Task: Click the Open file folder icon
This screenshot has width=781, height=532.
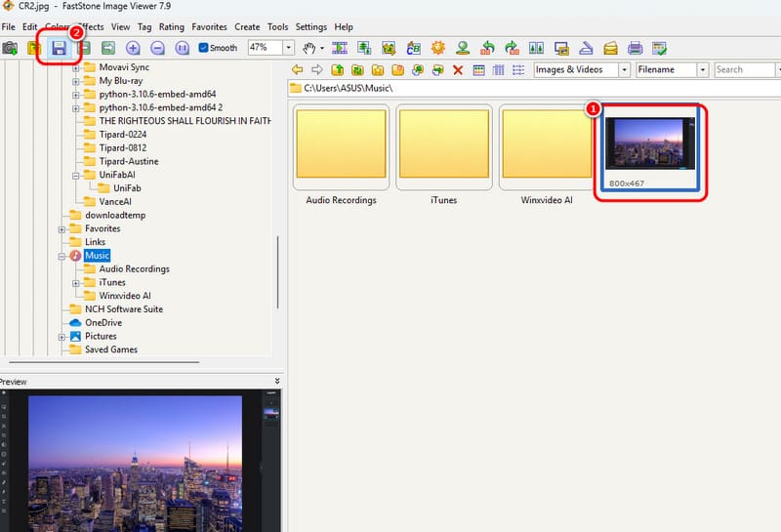Action: pos(34,48)
